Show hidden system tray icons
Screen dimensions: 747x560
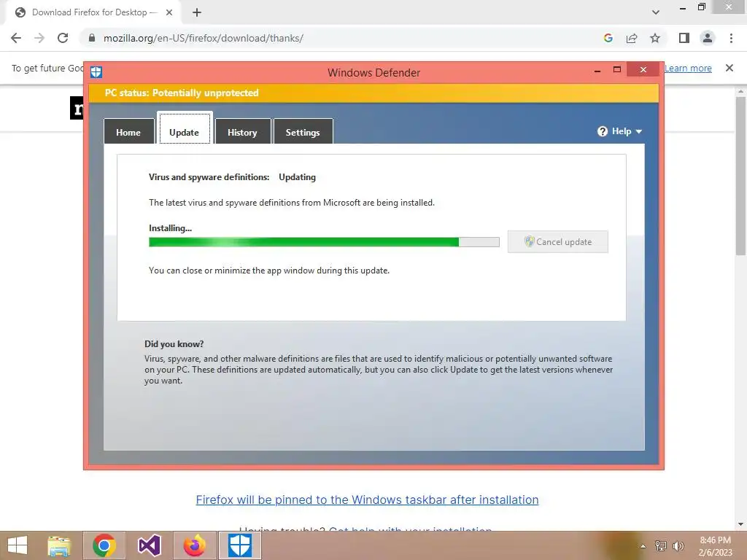(643, 546)
